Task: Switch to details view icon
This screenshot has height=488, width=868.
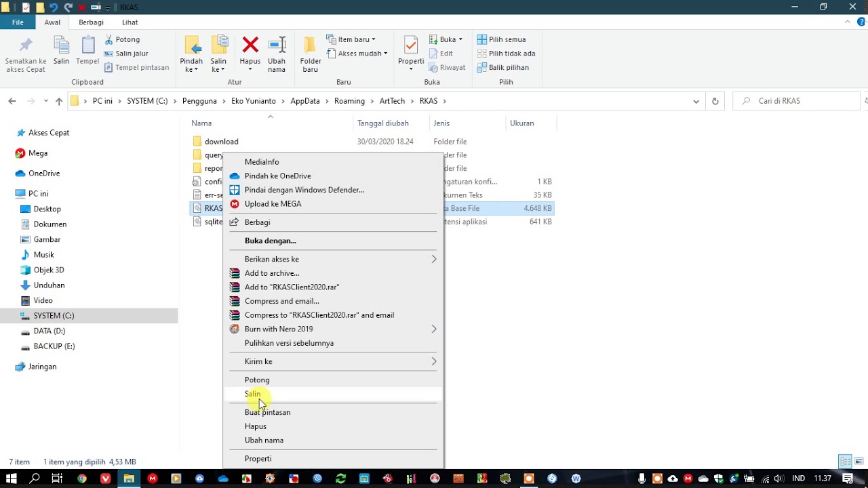Action: click(845, 462)
